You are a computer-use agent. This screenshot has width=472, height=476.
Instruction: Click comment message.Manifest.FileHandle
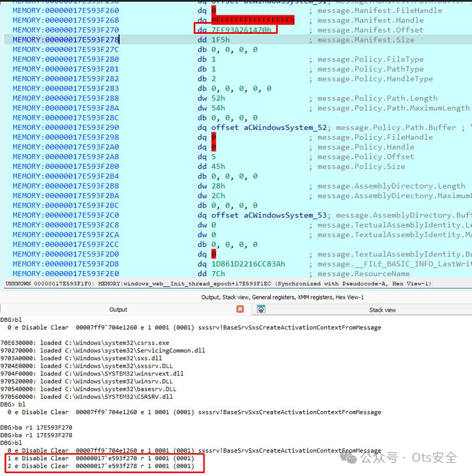380,11
